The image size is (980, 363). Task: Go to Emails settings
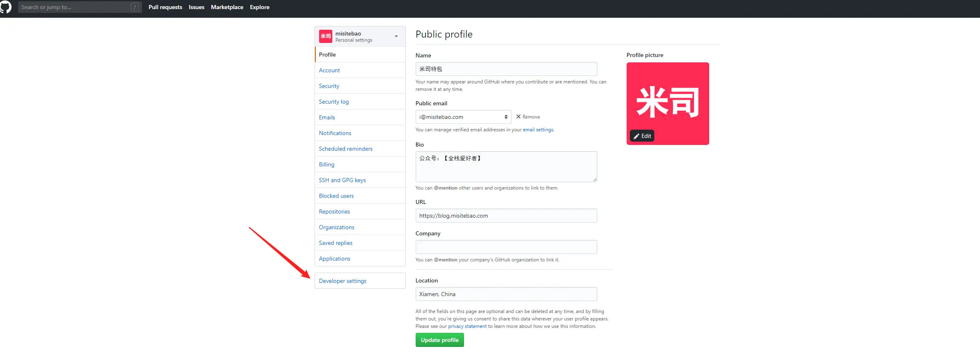(x=360, y=117)
